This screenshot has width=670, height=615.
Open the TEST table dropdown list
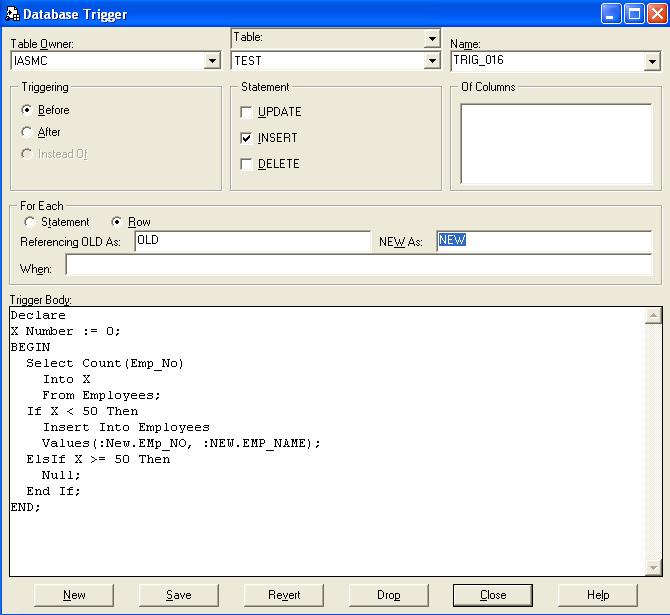click(432, 61)
